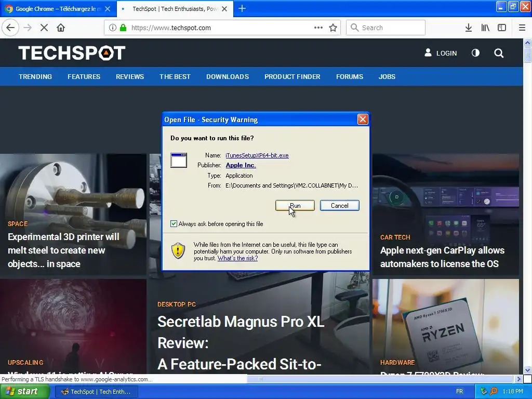Click the TechSpot logo
This screenshot has height=399, width=532.
click(x=72, y=53)
